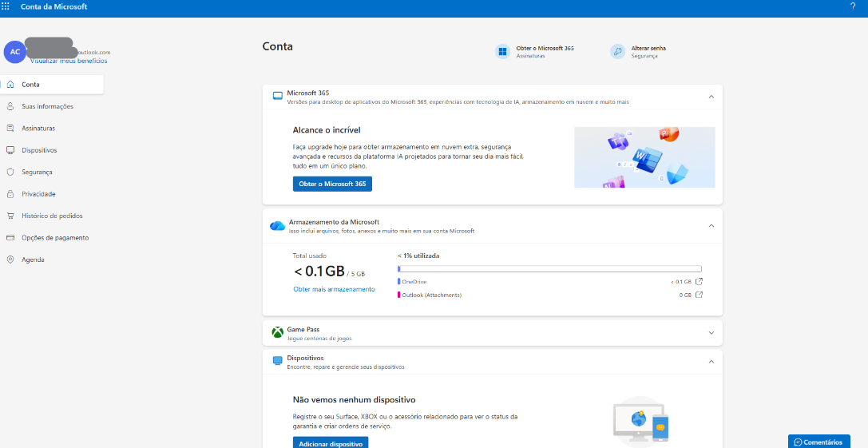
Task: Click the Privacidade lock icon
Action: point(10,194)
